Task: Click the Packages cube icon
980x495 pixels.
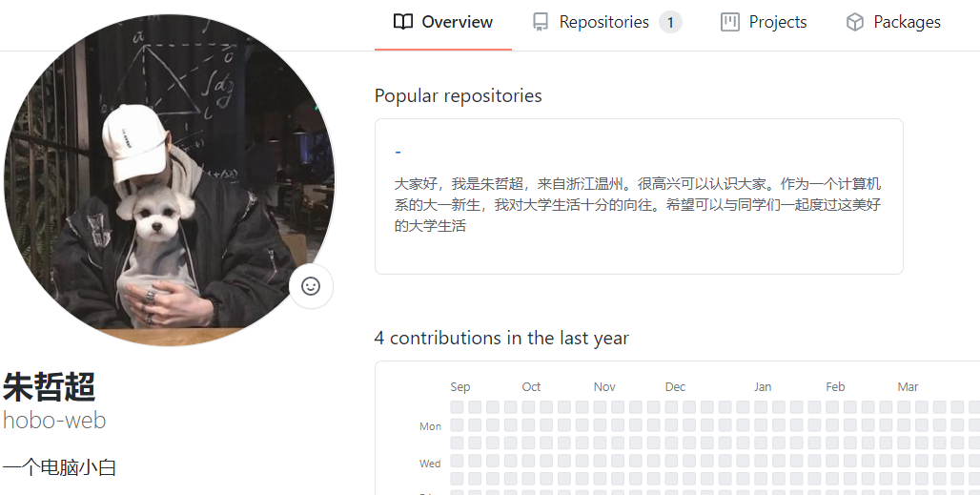Action: 854,22
